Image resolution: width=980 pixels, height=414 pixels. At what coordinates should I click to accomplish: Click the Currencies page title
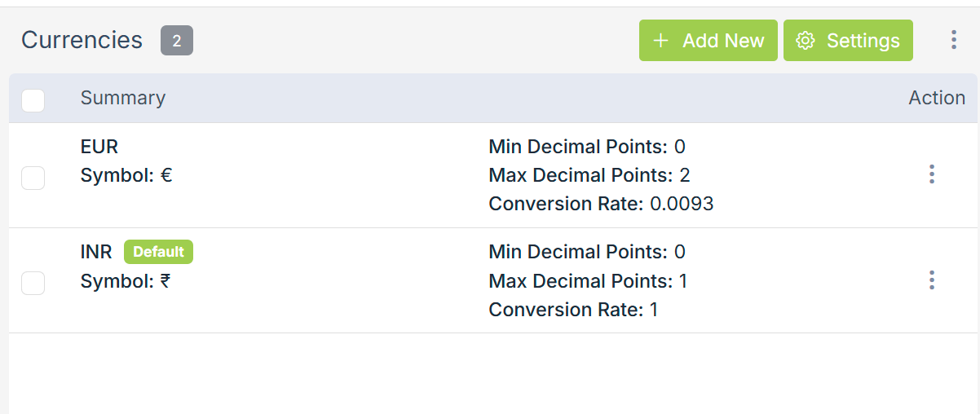[82, 40]
